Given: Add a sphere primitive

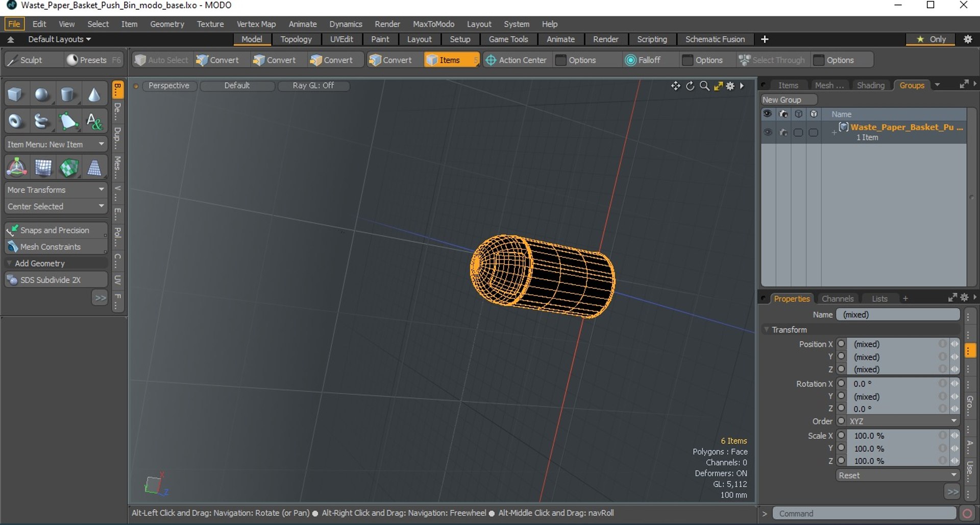Looking at the screenshot, I should 42,94.
